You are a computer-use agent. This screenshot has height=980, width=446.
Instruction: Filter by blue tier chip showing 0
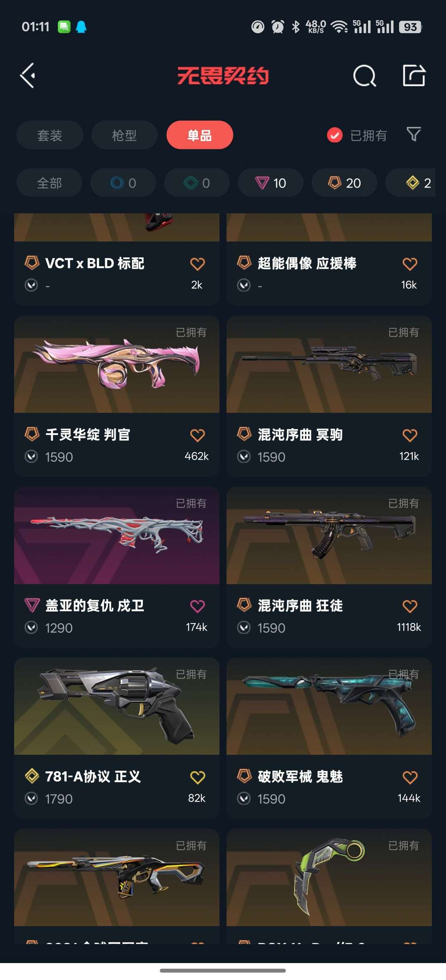[x=123, y=183]
